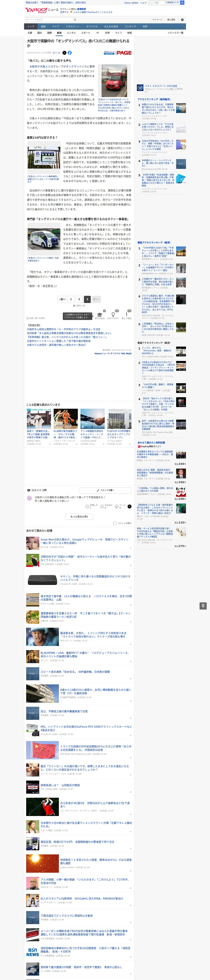The image size is (210, 980).
Task: Open the オリジナル tab
Action: 92,27
